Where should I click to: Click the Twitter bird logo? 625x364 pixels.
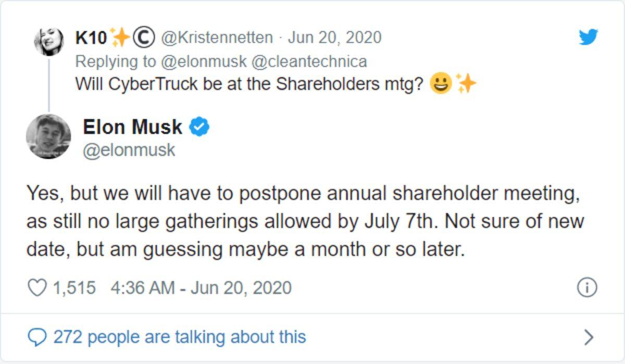(588, 37)
